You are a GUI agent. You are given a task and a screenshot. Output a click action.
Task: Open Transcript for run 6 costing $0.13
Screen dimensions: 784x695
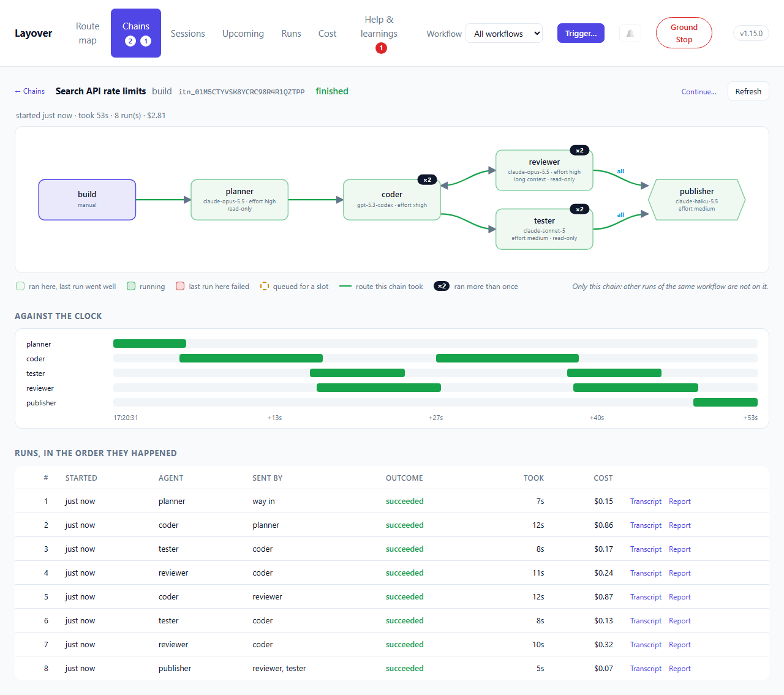pos(646,621)
